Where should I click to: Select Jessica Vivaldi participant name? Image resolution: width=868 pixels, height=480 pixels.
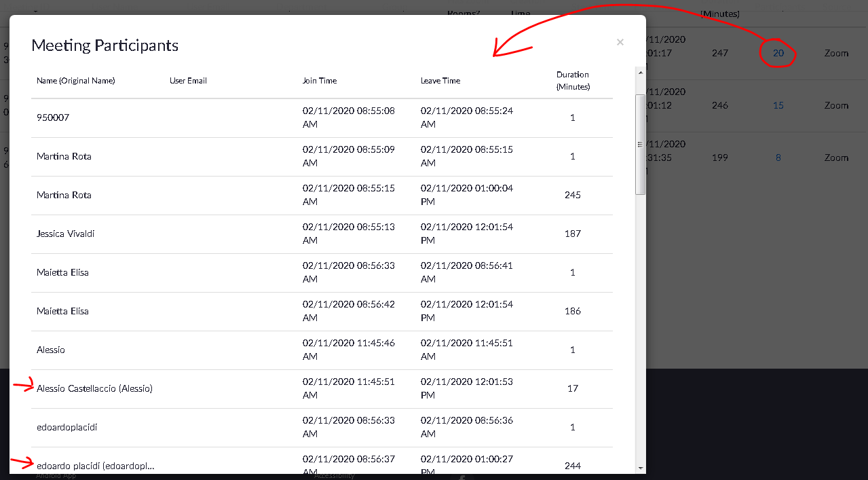66,234
